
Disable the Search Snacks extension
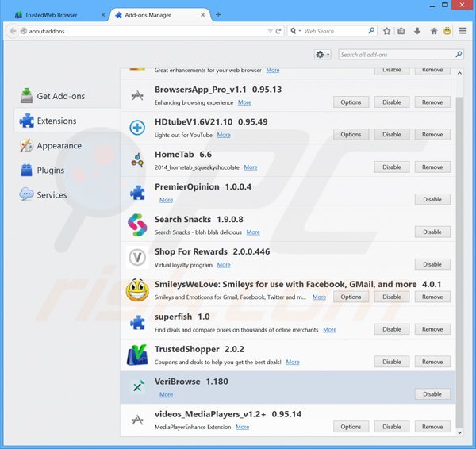pos(432,232)
